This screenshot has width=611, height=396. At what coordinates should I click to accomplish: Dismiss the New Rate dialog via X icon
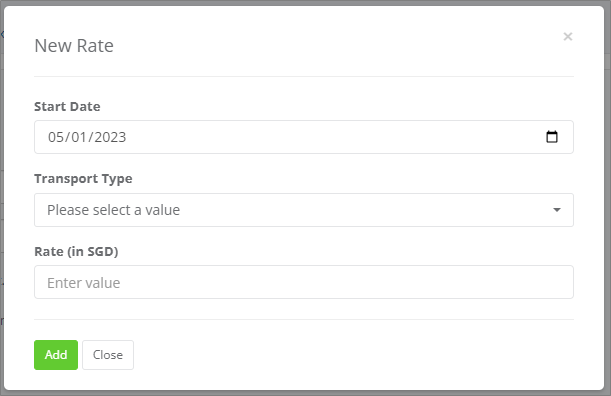(568, 37)
